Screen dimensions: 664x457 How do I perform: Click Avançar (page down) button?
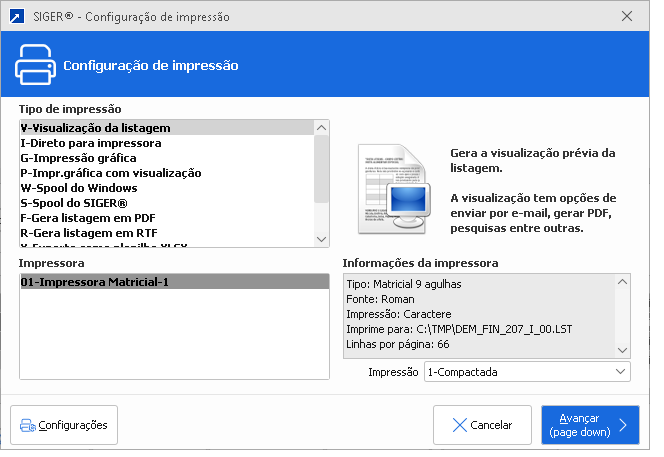[x=590, y=425]
